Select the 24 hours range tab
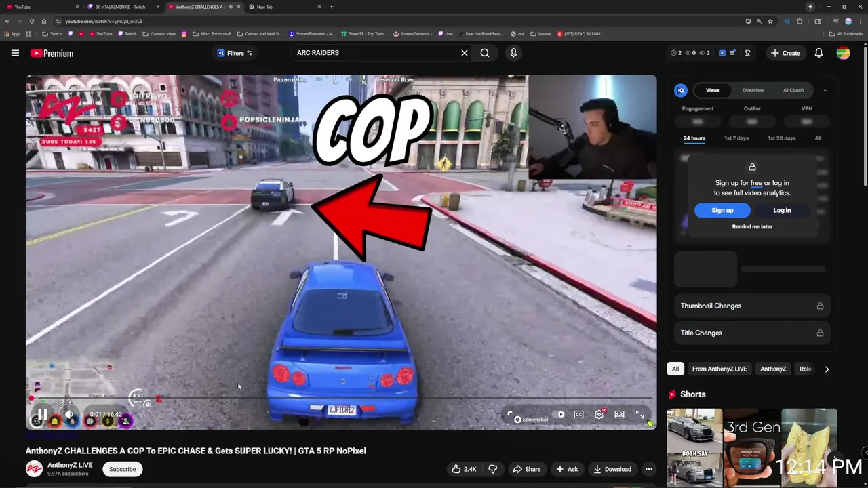The image size is (868, 488). click(694, 138)
